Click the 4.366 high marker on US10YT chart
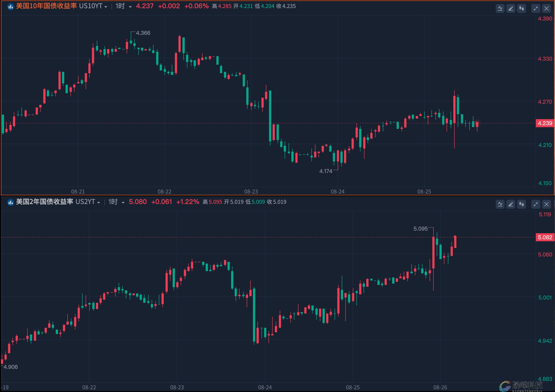This screenshot has height=392, width=555. (x=143, y=33)
